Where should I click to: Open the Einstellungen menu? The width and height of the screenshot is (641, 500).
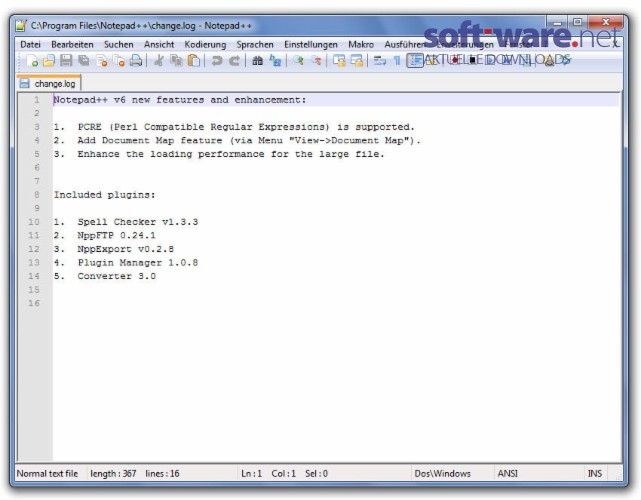(311, 44)
